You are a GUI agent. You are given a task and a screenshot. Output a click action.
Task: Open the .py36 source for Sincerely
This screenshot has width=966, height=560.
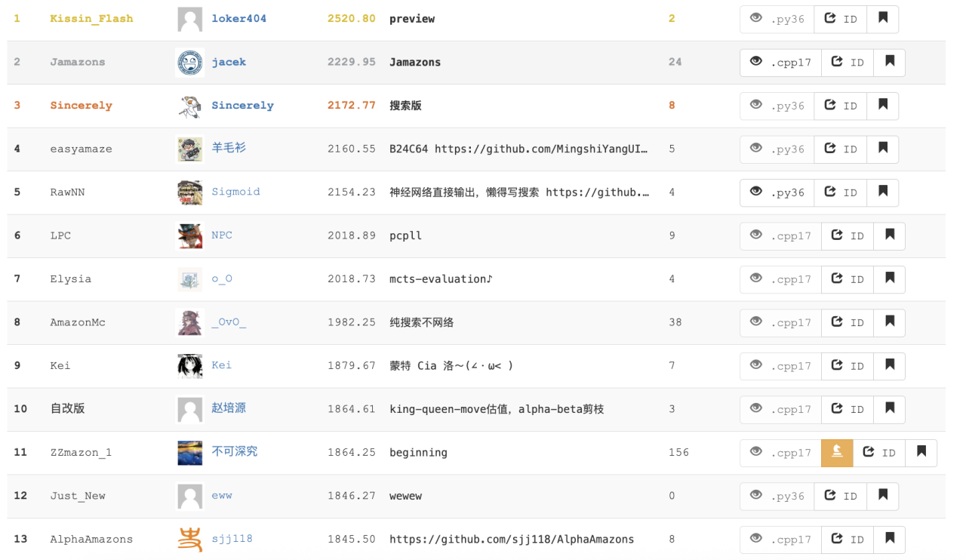click(x=777, y=106)
